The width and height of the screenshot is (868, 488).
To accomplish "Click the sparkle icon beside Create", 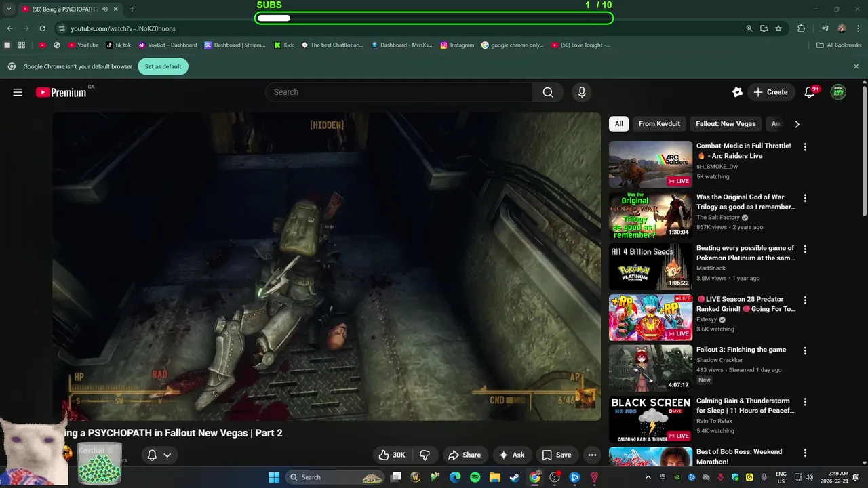I will 737,92.
